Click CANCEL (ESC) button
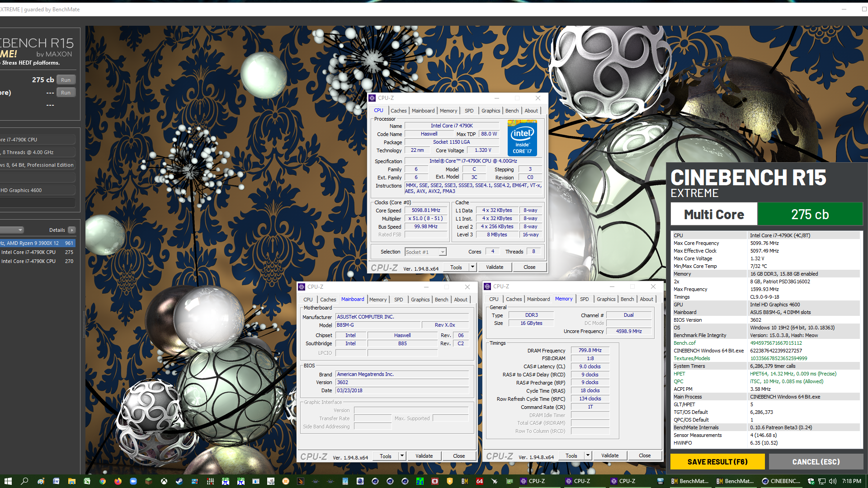The height and width of the screenshot is (488, 868). pos(816,462)
